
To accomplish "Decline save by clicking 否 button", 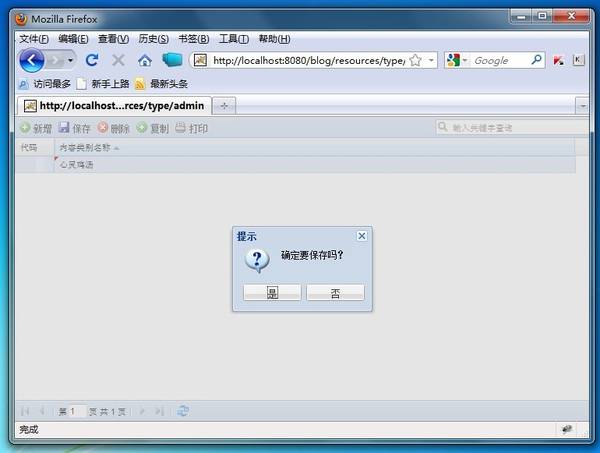I will 335,293.
